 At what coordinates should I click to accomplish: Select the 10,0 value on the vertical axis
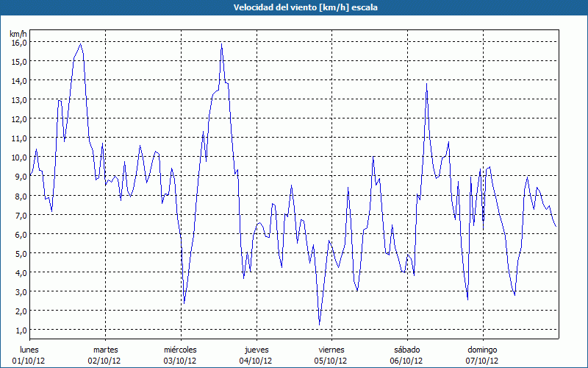click(x=19, y=157)
